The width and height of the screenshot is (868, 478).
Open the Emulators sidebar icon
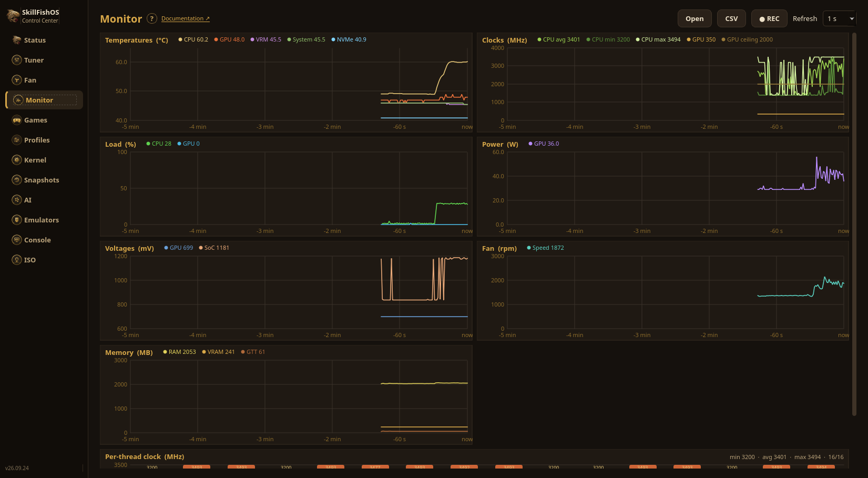(x=17, y=220)
